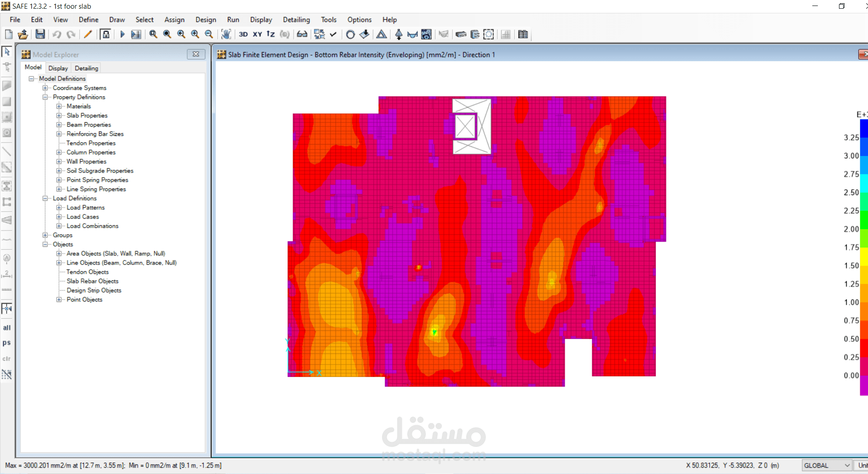
Task: Click the Show Reaction Forces icon
Action: [399, 35]
